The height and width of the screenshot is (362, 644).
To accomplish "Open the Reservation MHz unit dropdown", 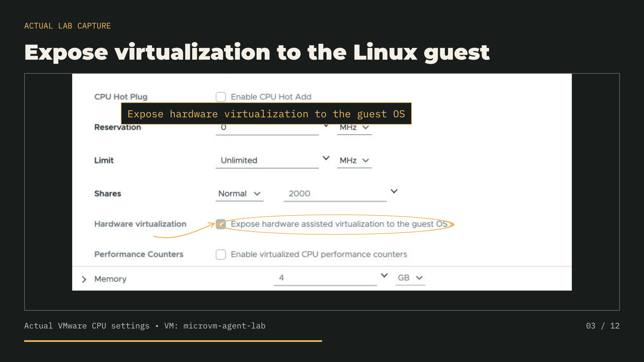I will coord(355,128).
